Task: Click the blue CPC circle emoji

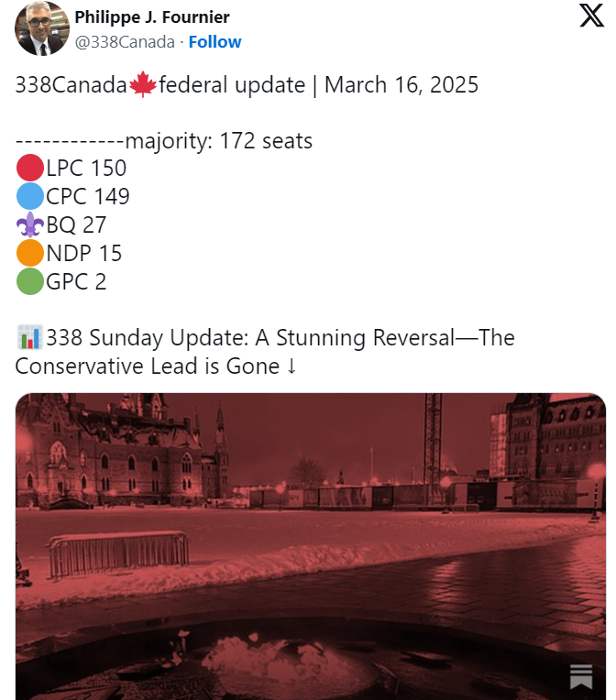Action: [30, 196]
